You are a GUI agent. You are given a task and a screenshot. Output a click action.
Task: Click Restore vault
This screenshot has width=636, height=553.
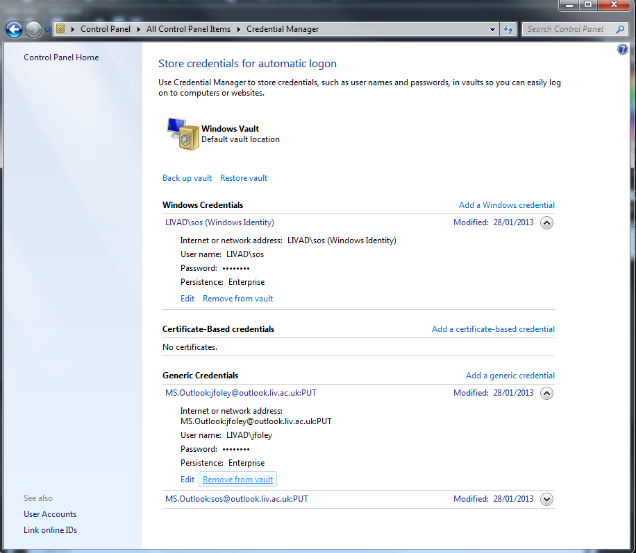(244, 178)
